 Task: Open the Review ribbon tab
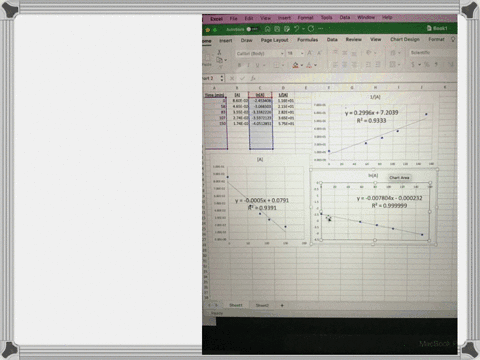353,39
